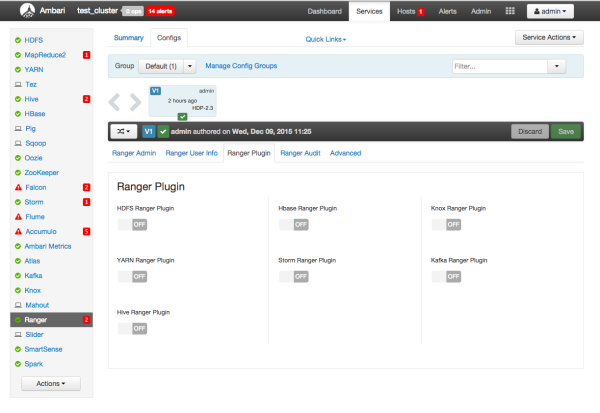Click the Sqoop client laptop icon
The height and width of the screenshot is (413, 600).
[18, 143]
